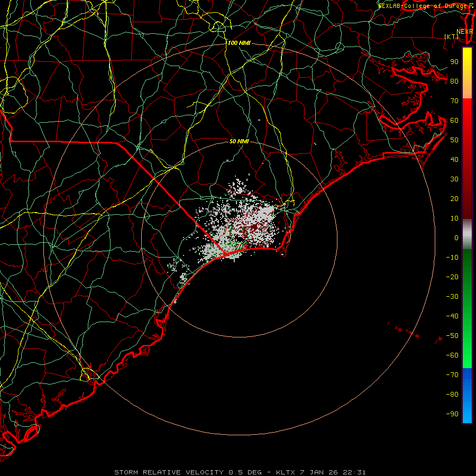
Task: Click the 30 knot scale label
Action: point(454,179)
